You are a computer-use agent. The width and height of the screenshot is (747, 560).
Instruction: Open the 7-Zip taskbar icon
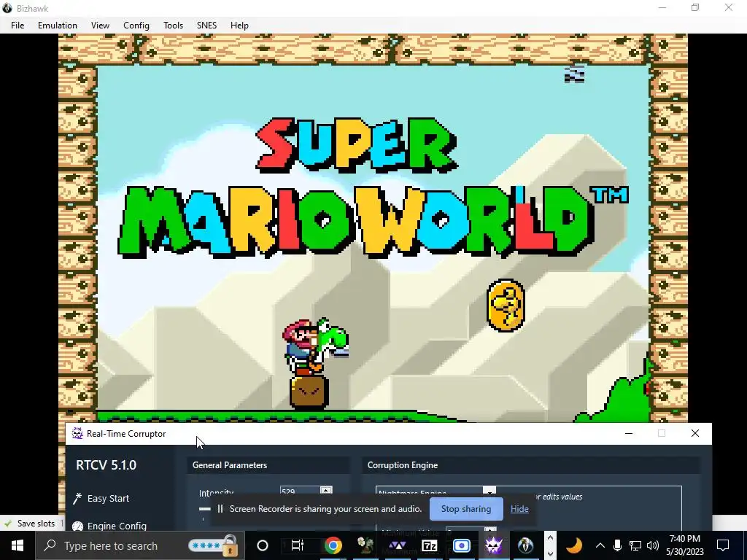click(x=429, y=545)
